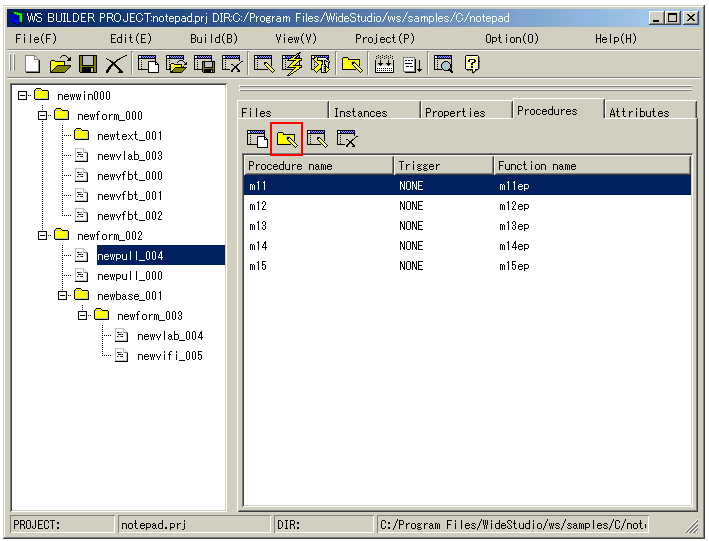The image size is (709, 541).
Task: Switch to the Properties tab
Action: [467, 111]
